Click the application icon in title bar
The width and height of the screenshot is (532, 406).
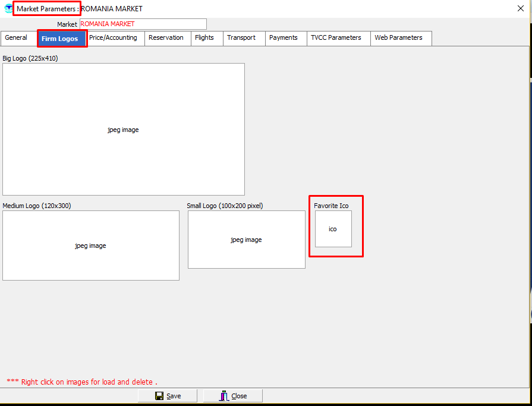coord(8,9)
